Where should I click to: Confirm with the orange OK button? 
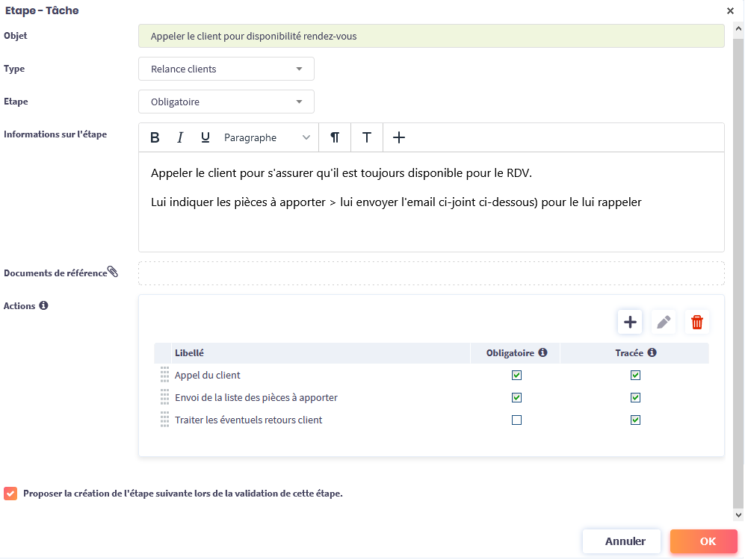(x=707, y=541)
